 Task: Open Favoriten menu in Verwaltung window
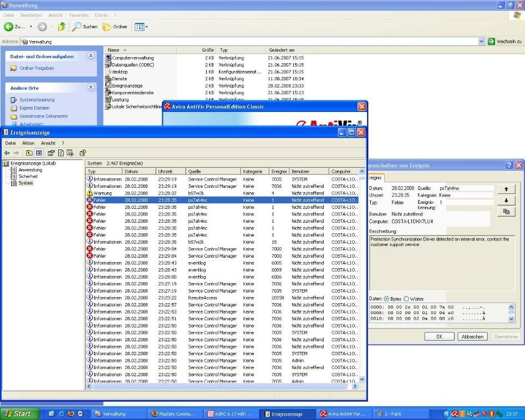[79, 15]
